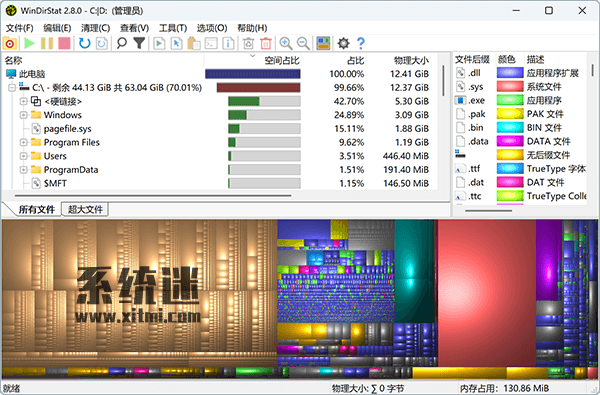Click the .exe extension icon in legend
This screenshot has width=600, height=395.
[460, 100]
